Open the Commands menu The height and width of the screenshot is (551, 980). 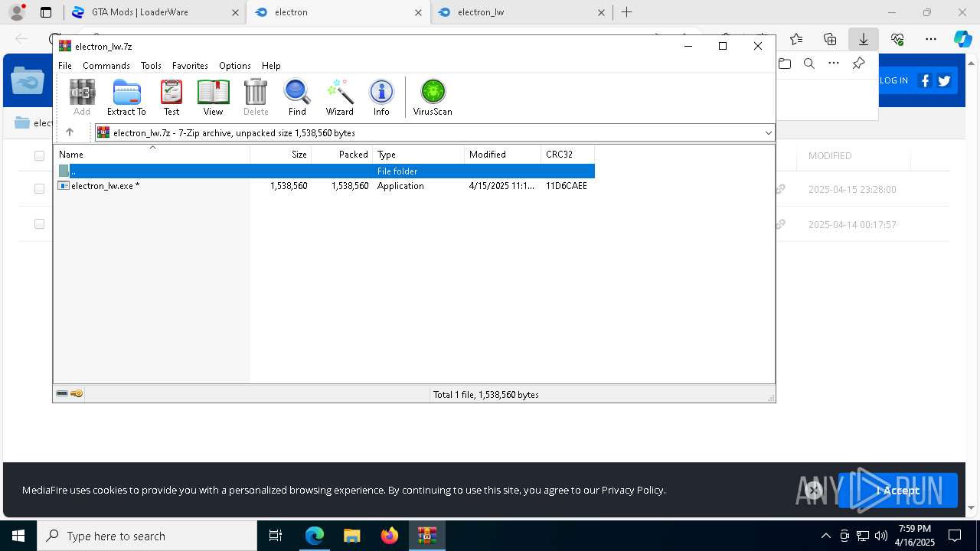pos(106,66)
